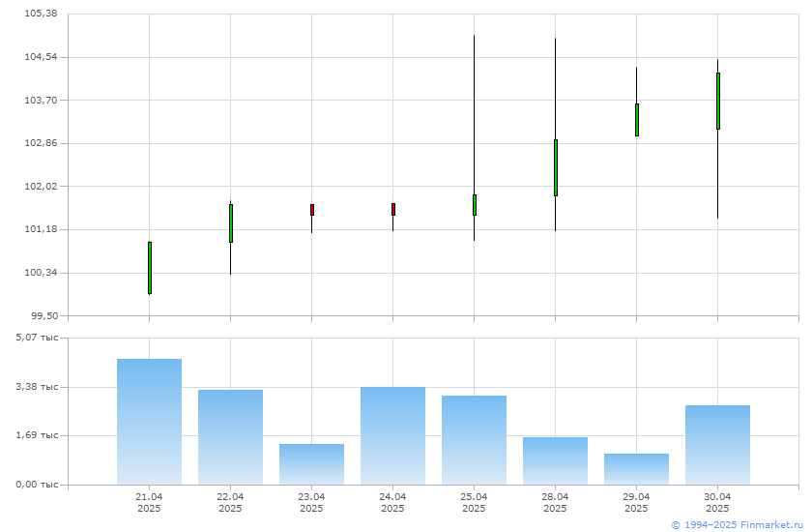The width and height of the screenshot is (812, 532).
Task: Click the 25.04 2025 date label
Action: (475, 502)
